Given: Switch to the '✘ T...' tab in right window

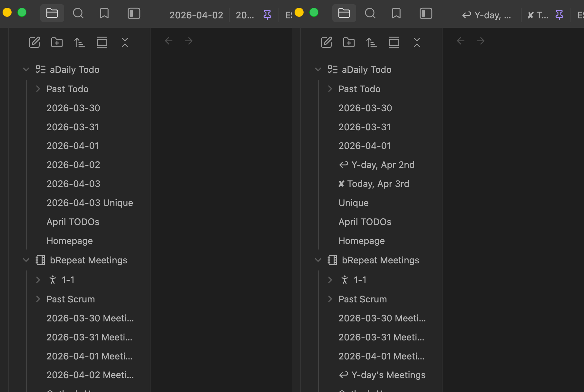Looking at the screenshot, I should point(538,15).
